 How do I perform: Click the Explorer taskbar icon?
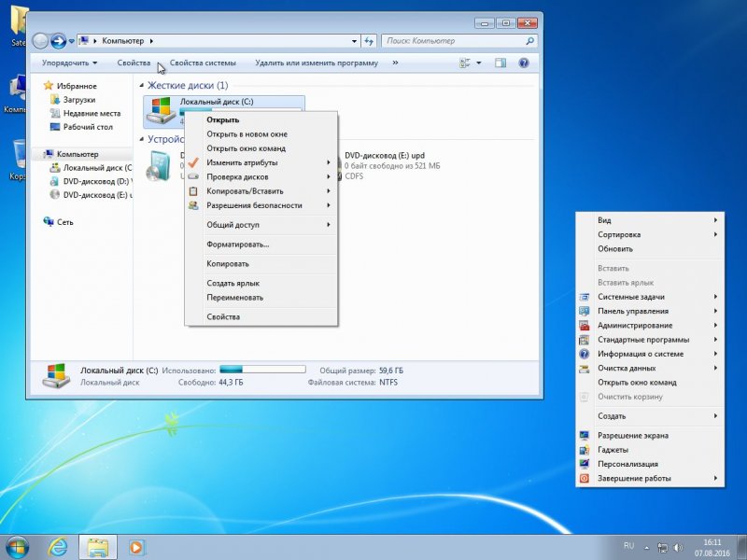97,547
